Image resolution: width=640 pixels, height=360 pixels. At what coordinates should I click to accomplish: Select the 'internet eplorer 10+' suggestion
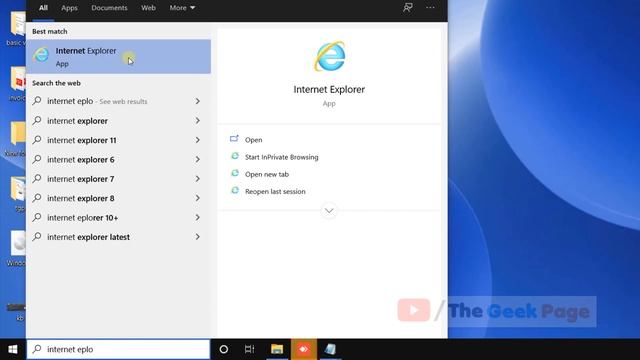click(118, 218)
